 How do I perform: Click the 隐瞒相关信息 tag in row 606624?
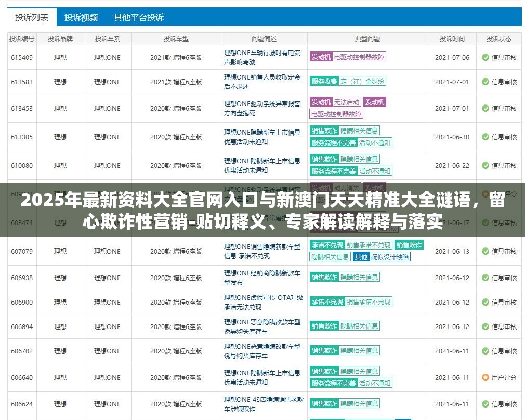[x=359, y=403]
